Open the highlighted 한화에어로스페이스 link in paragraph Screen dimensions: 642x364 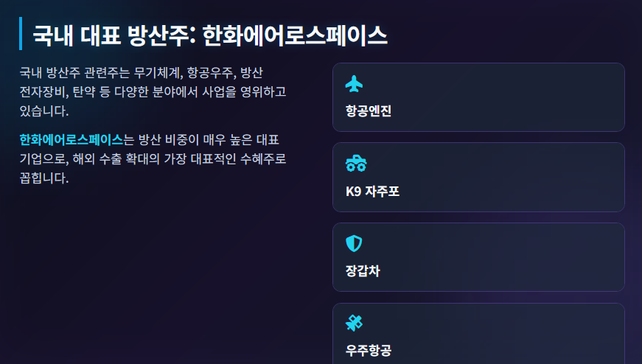click(71, 140)
